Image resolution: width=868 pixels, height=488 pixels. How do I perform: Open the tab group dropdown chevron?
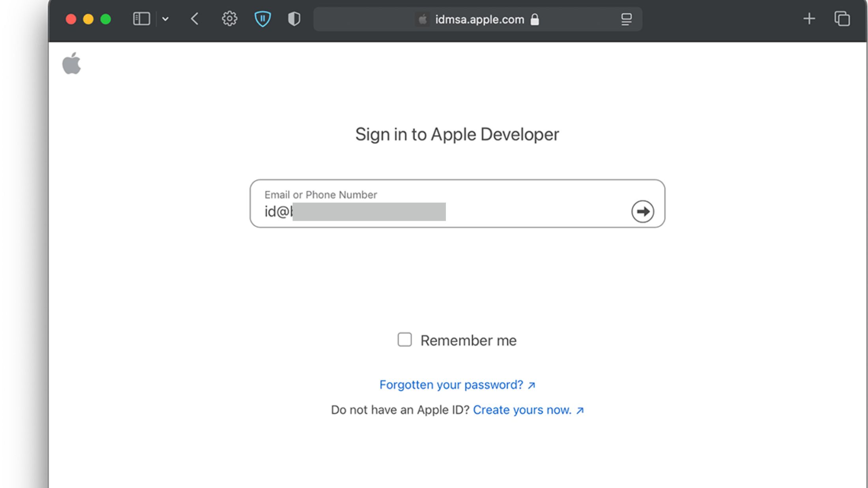165,19
